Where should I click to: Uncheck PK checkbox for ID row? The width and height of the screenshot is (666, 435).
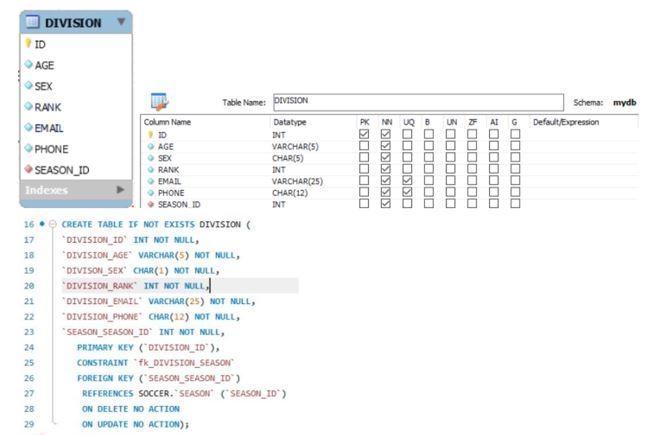point(364,134)
